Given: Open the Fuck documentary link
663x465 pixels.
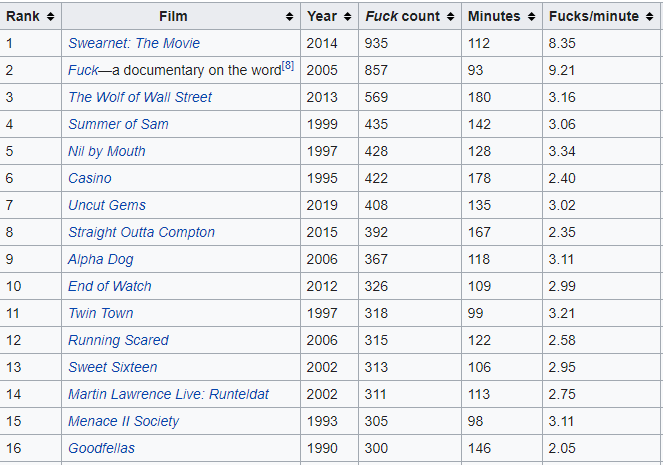Looking at the screenshot, I should pos(83,70).
